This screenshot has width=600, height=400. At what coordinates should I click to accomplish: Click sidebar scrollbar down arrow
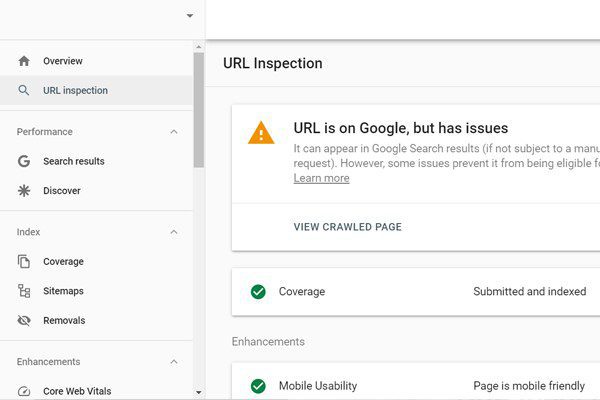[199, 392]
